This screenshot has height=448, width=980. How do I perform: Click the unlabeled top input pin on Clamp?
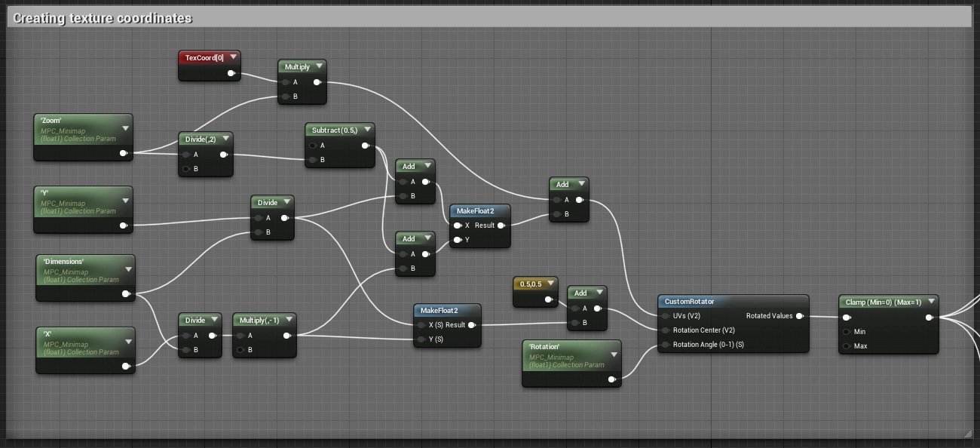point(846,318)
